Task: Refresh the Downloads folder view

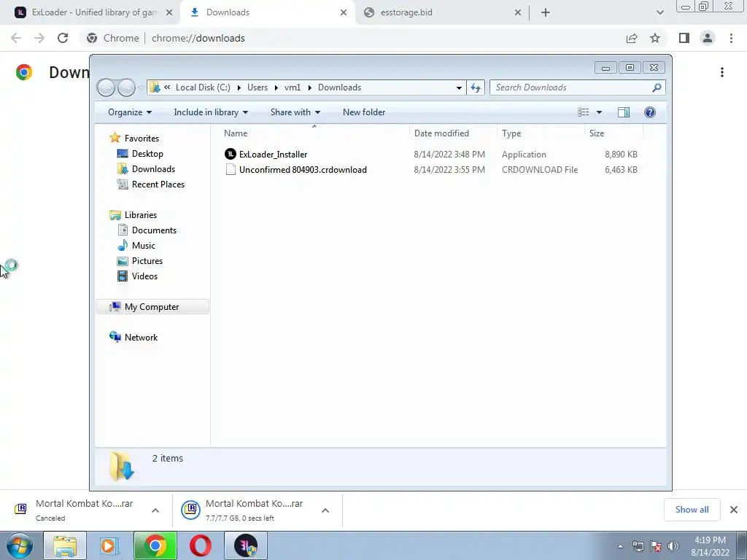Action: pyautogui.click(x=476, y=87)
